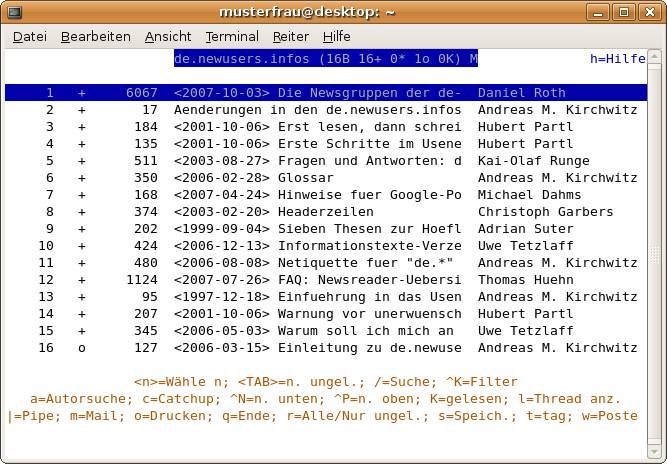Click the terminal window menu icon
Viewport: 667px width, 464px height.
[14, 12]
